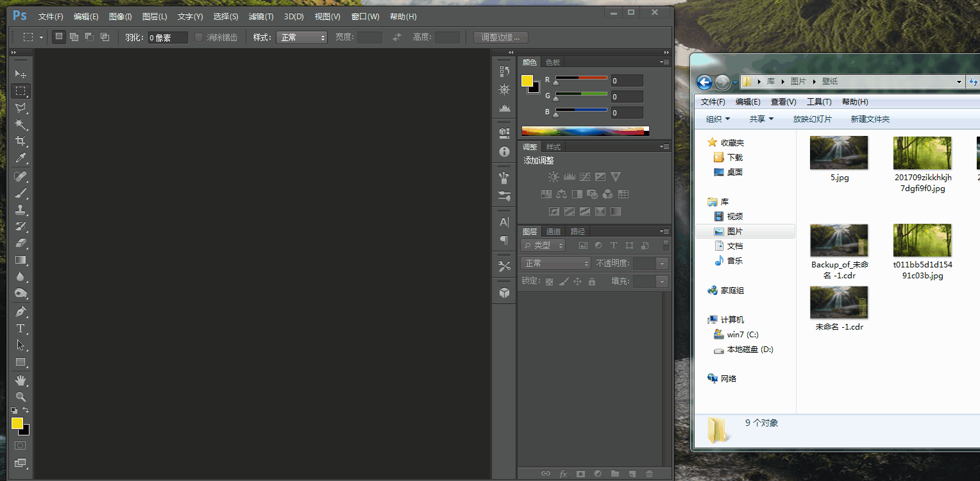
Task: Select the Hand tool
Action: click(21, 380)
